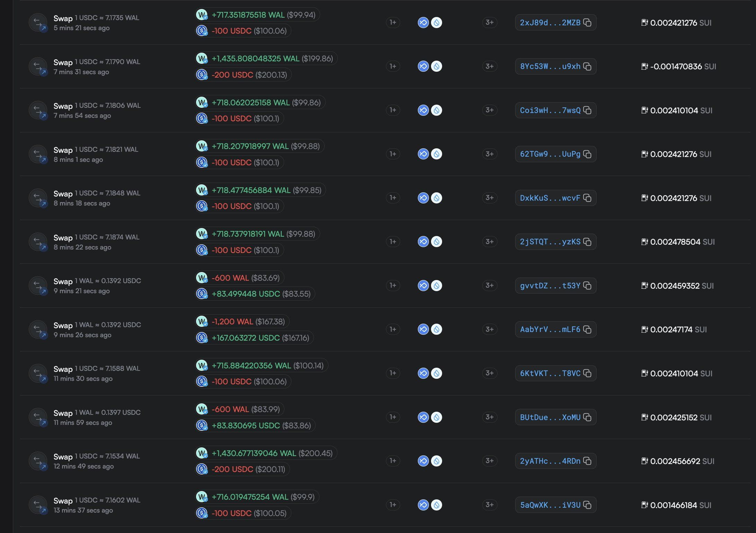Expand 1+ badge in BUtDue...XoMU row

click(x=393, y=417)
